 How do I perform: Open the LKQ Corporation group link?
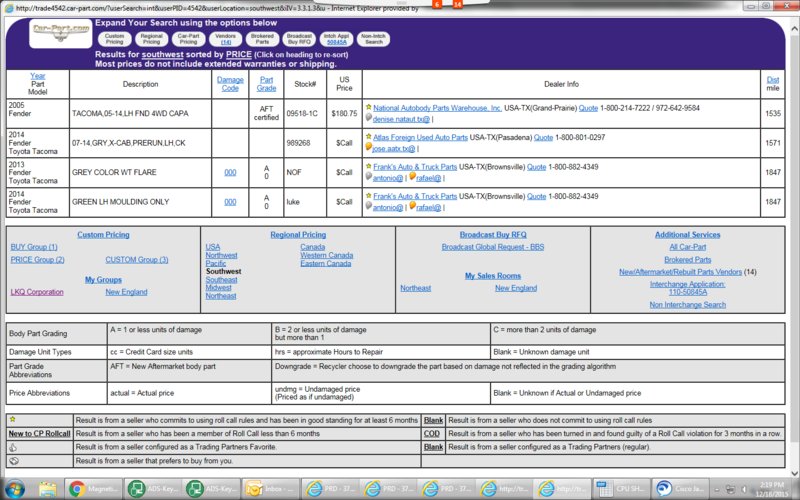pos(37,292)
